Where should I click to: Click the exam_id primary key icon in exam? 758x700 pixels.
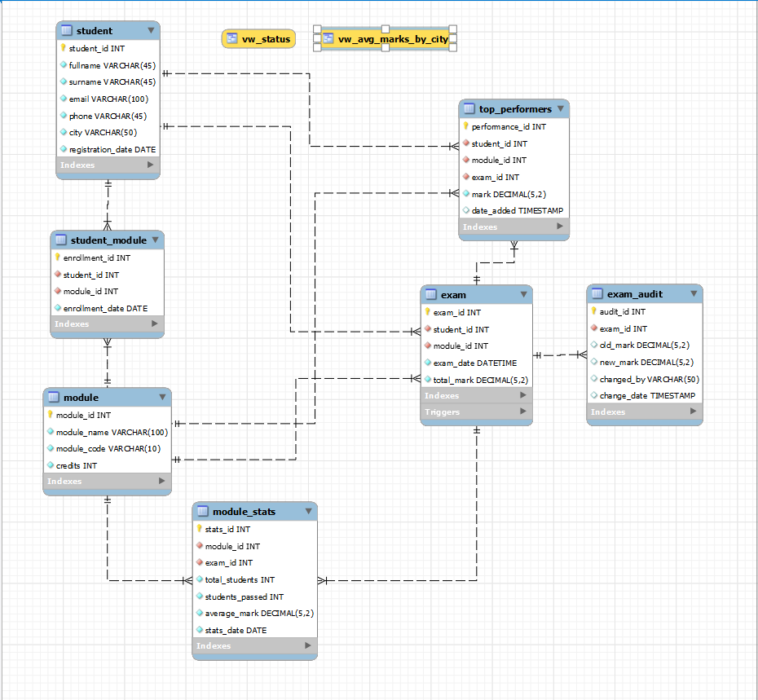pyautogui.click(x=427, y=312)
